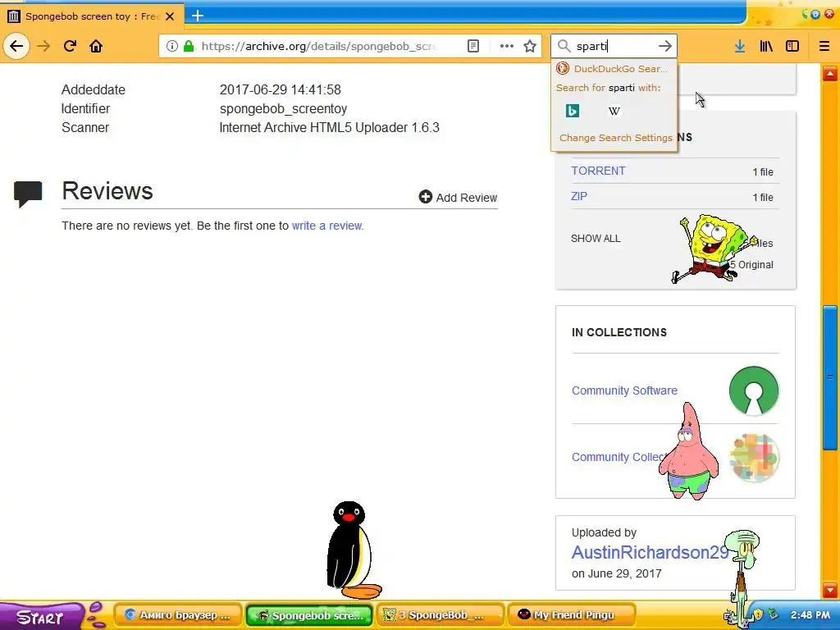
Task: Click the Community Software green logo thumbnail
Action: click(753, 390)
